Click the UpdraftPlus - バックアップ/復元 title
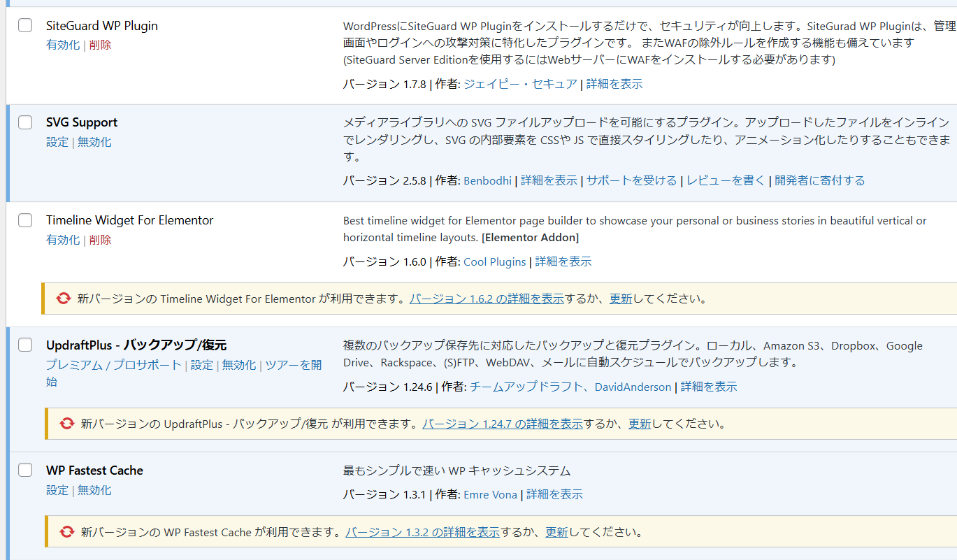Screen dimensions: 957x560 click(x=136, y=345)
